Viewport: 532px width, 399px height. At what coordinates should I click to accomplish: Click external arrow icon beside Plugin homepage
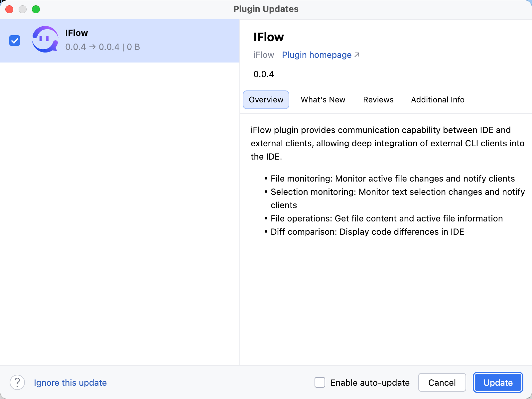coord(357,55)
